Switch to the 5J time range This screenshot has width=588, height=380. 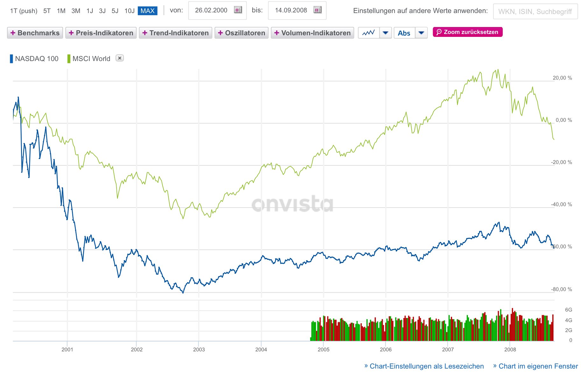tap(115, 11)
